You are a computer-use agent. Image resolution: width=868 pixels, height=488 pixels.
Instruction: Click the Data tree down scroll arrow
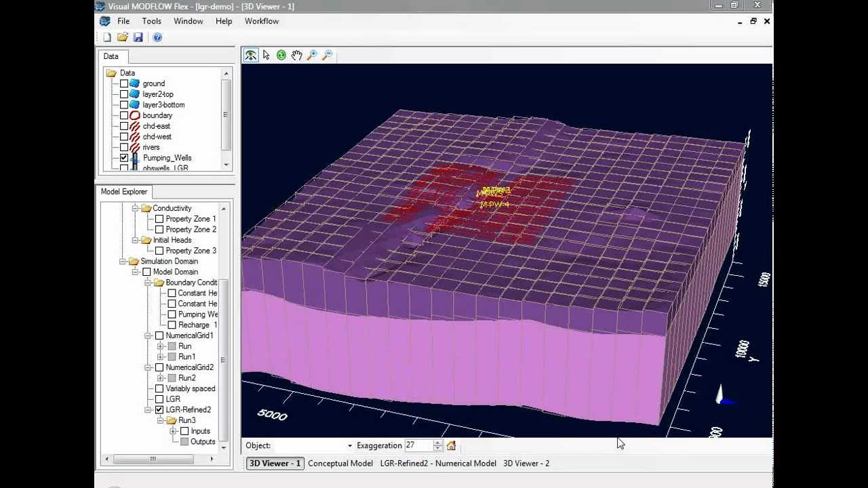click(x=226, y=165)
